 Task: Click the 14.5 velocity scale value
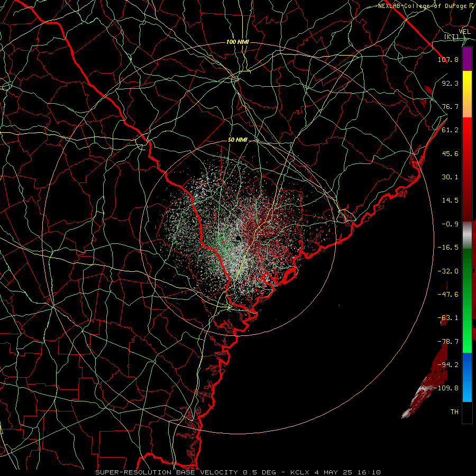click(x=450, y=200)
